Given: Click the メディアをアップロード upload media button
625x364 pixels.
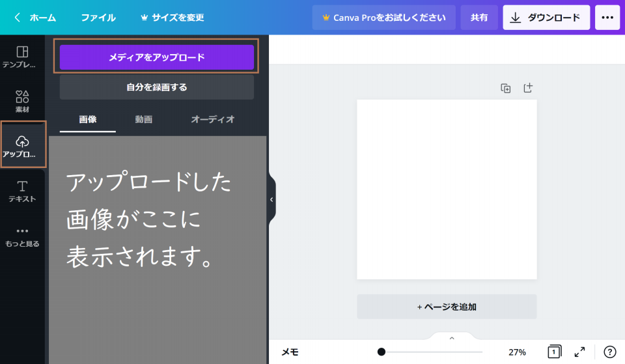Looking at the screenshot, I should [156, 57].
